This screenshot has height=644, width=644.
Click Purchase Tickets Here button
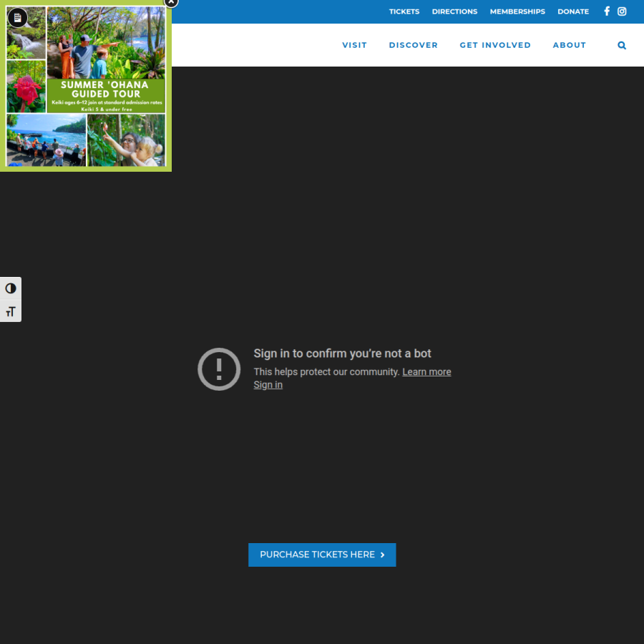click(x=322, y=555)
